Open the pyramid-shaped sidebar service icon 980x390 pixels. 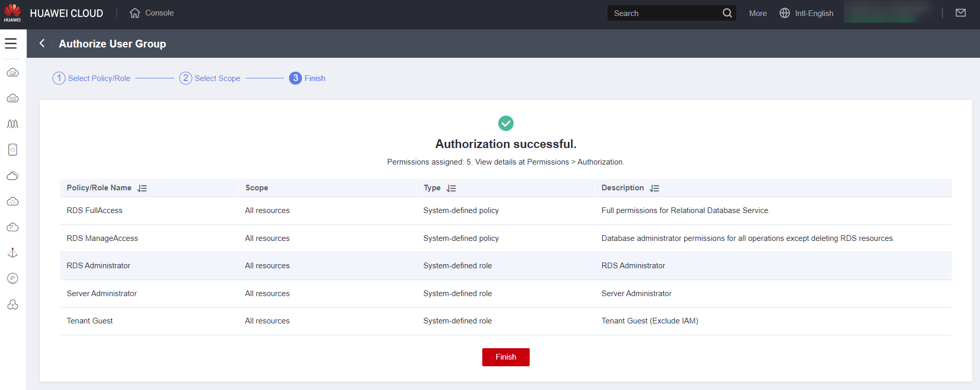[x=13, y=253]
